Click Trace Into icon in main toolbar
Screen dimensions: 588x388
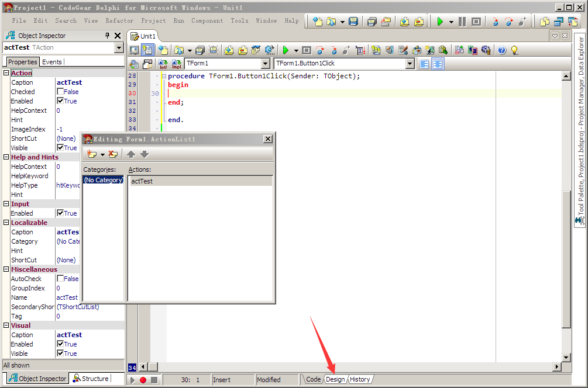[x=496, y=22]
